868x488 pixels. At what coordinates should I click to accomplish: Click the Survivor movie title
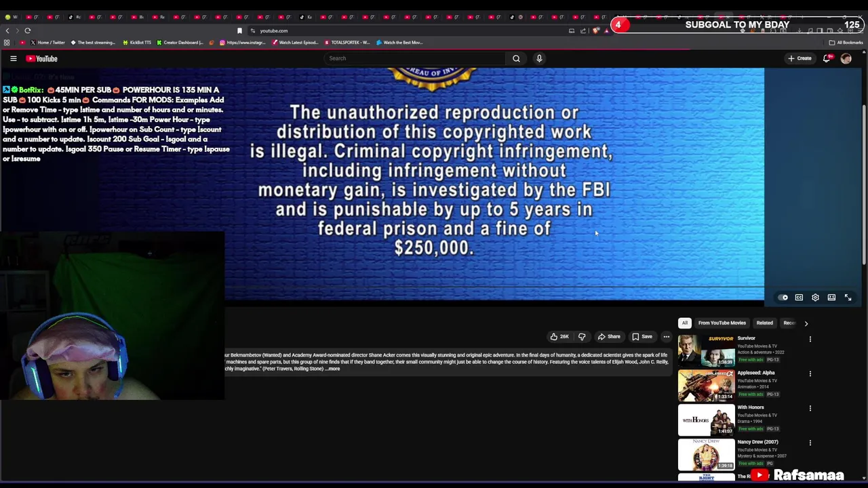click(746, 338)
